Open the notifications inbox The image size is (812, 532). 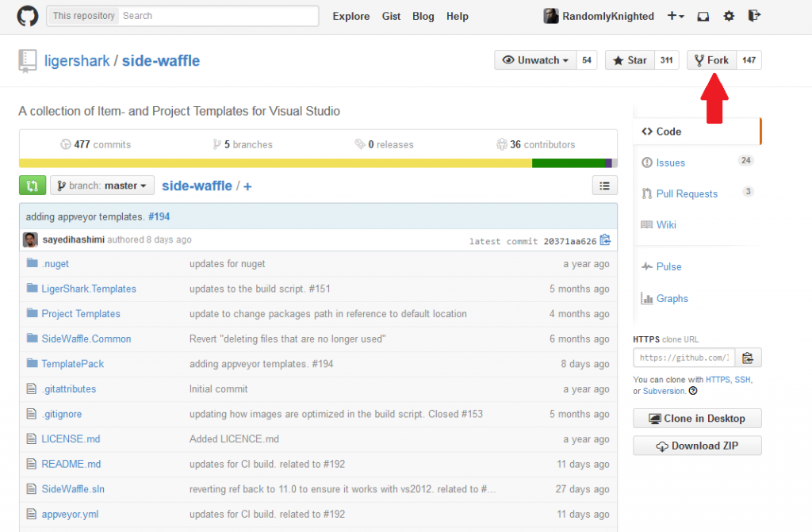703,16
